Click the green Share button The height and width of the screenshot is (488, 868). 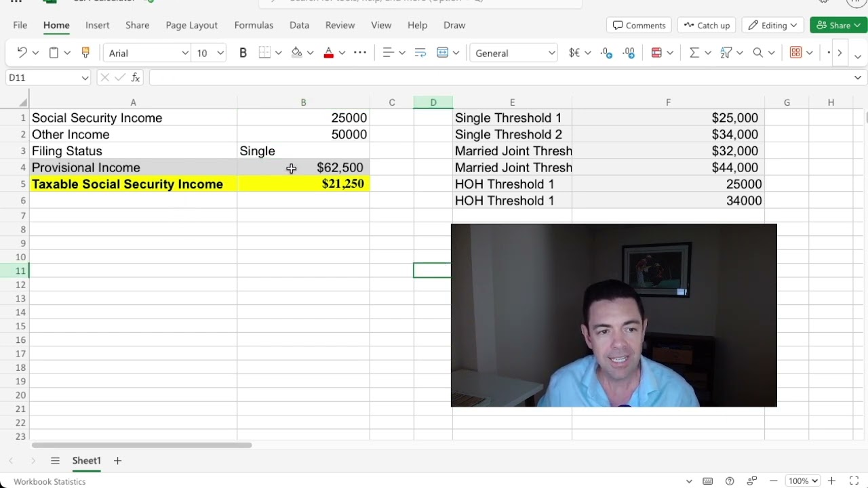pyautogui.click(x=839, y=25)
